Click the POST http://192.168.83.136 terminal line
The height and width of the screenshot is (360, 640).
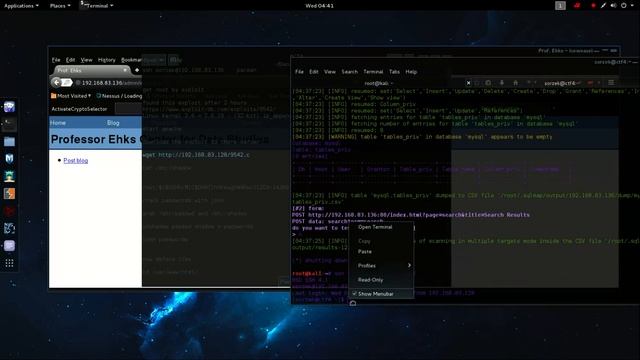[411, 215]
